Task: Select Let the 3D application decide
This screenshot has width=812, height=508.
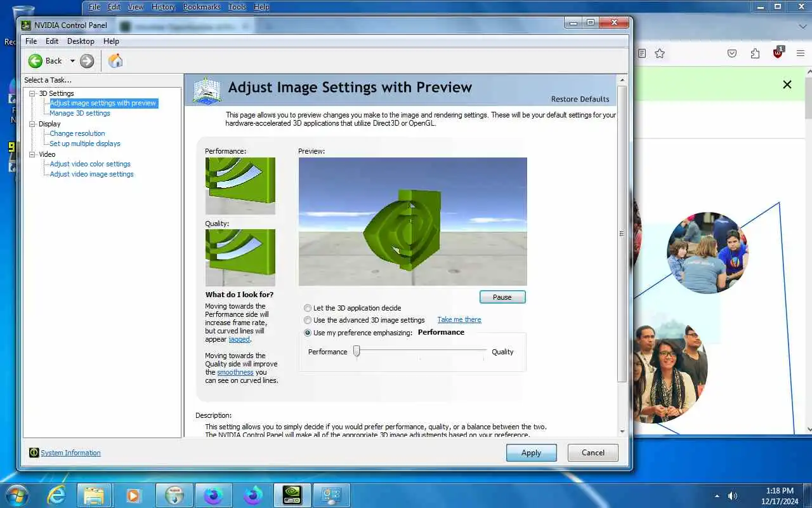Action: point(308,308)
